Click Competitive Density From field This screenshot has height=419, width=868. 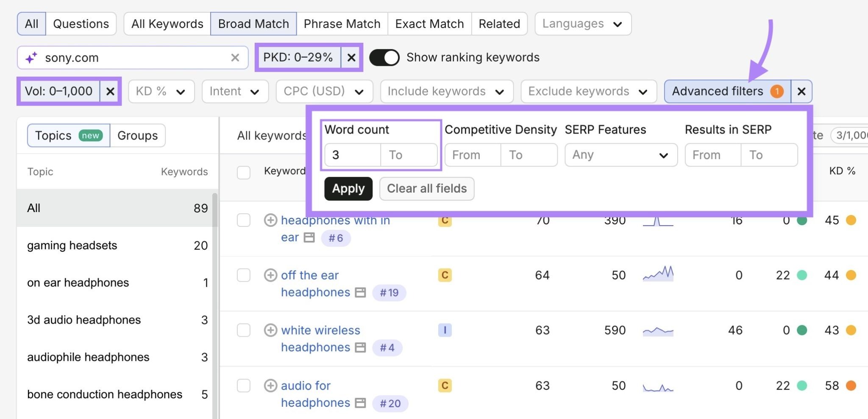(473, 155)
